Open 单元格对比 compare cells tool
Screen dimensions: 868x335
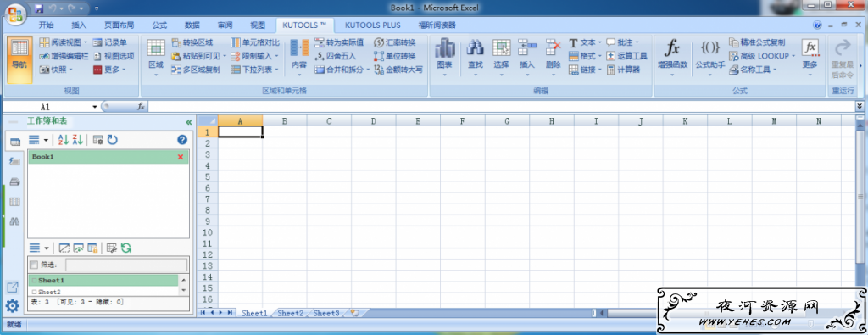254,42
